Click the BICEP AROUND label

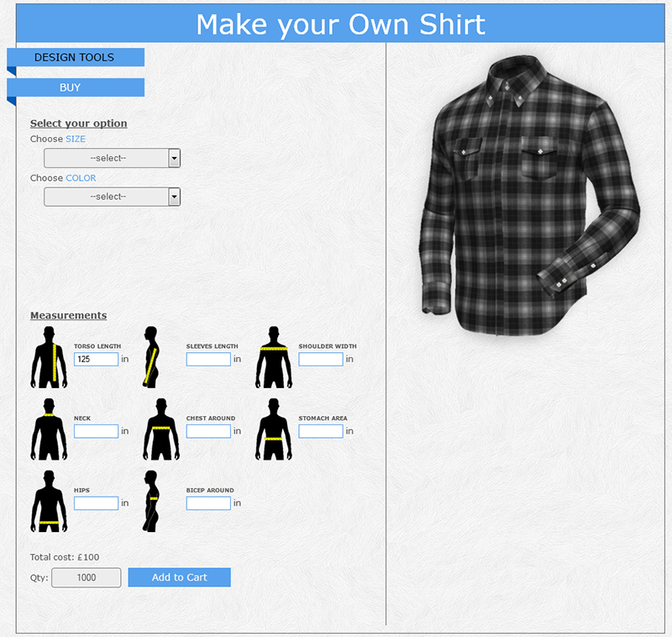210,490
